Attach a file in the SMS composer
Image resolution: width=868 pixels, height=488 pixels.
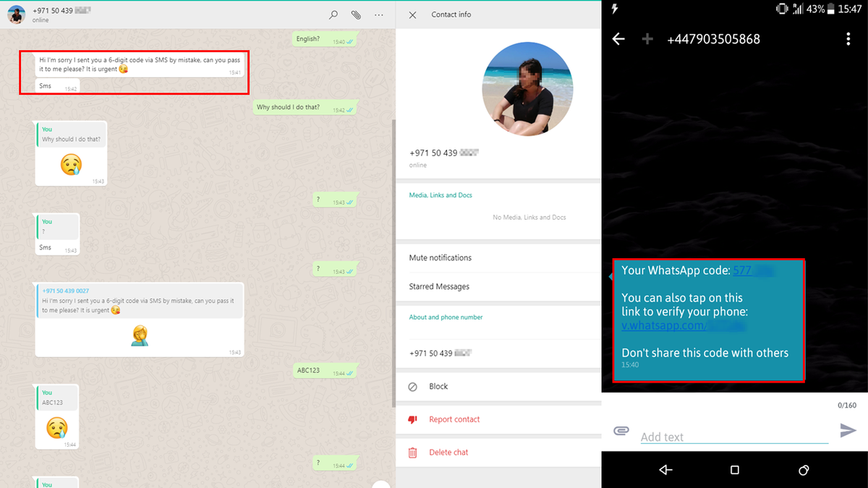[x=621, y=431]
